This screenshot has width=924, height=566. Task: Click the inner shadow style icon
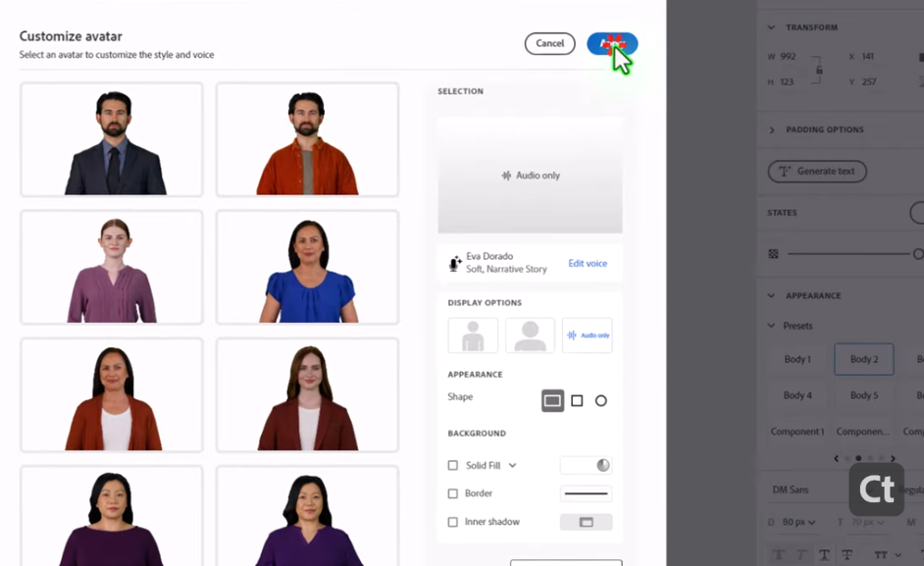pyautogui.click(x=586, y=522)
